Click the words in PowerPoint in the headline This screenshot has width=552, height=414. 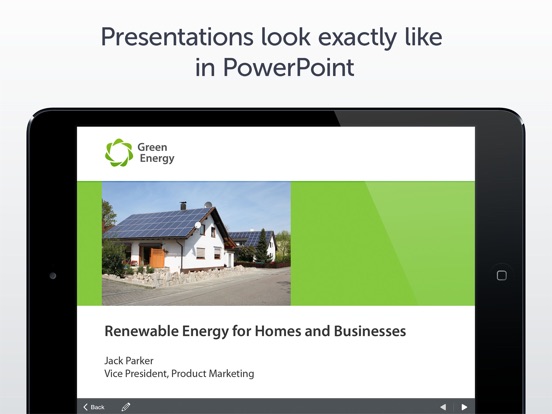[275, 67]
